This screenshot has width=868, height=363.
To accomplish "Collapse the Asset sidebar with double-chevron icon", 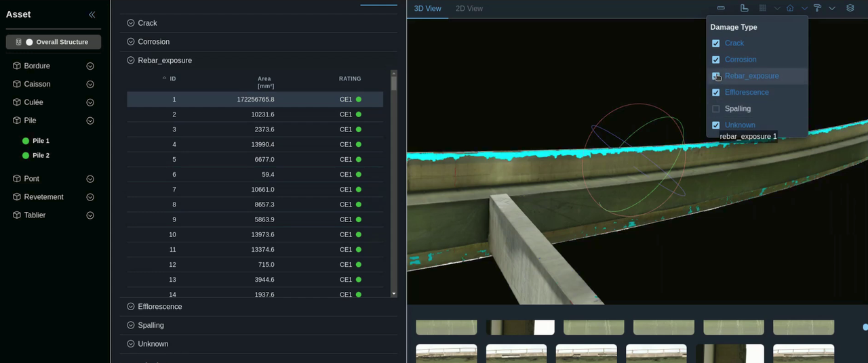I will (x=92, y=14).
